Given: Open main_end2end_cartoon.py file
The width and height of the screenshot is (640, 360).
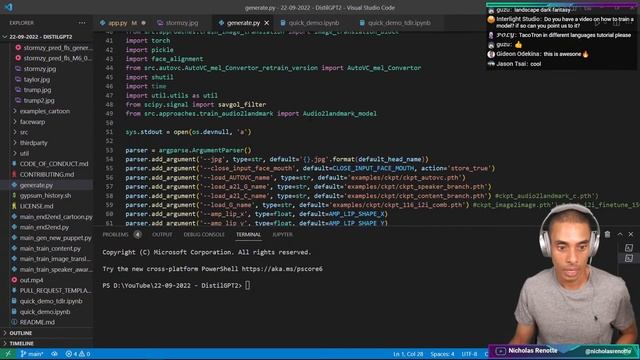Looking at the screenshot, I should point(56,217).
